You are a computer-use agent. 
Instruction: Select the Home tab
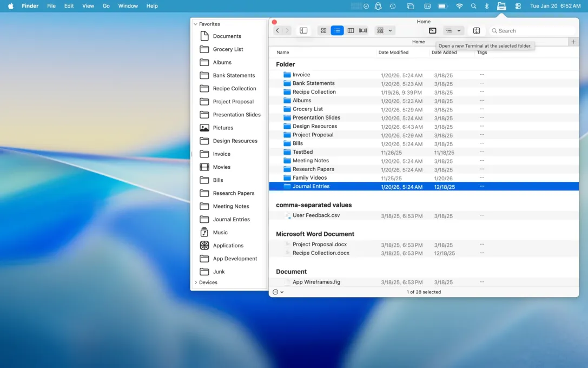(419, 42)
